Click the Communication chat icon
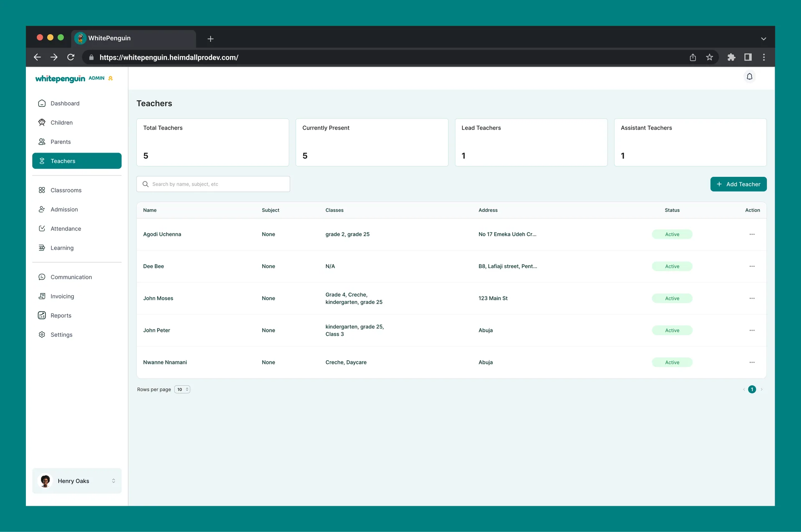The height and width of the screenshot is (532, 801). 42,277
